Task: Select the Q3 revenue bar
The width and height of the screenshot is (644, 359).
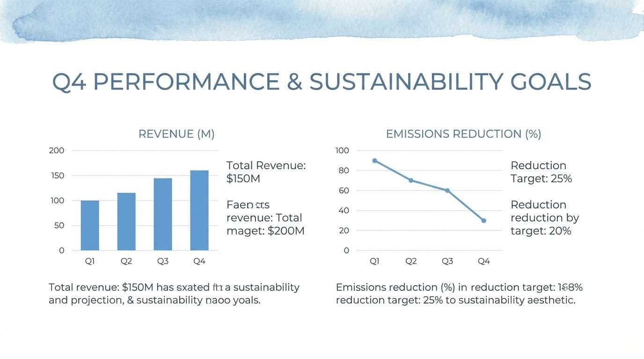Action: click(163, 214)
